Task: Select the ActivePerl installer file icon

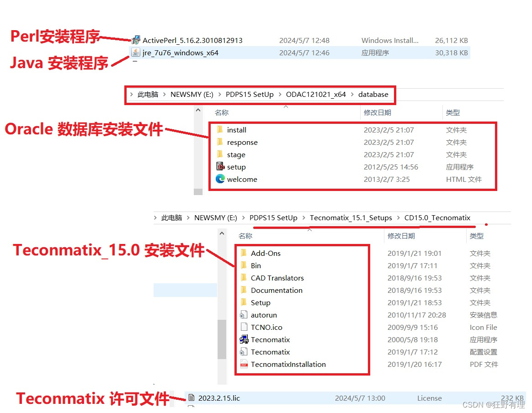Action: pyautogui.click(x=136, y=40)
